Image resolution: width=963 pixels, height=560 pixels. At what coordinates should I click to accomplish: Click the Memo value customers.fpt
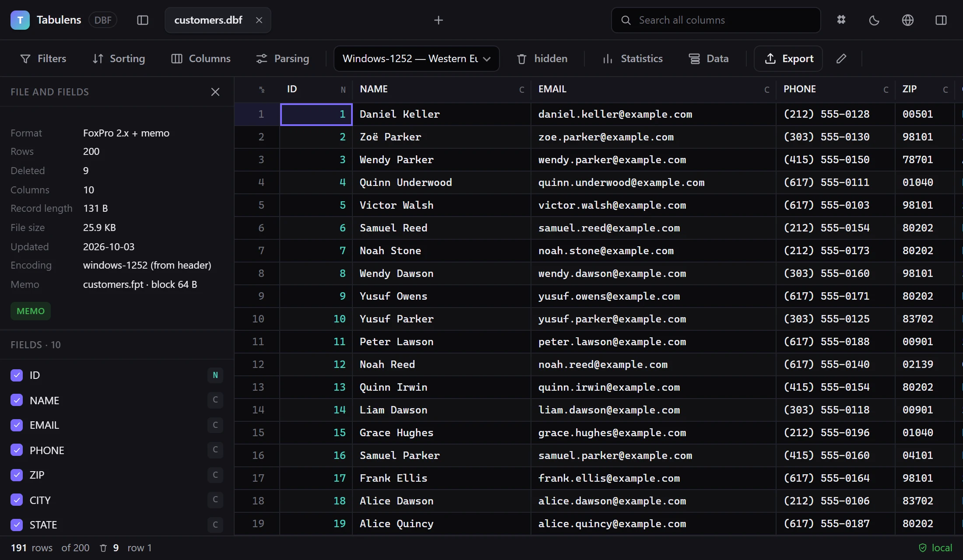[x=140, y=284]
